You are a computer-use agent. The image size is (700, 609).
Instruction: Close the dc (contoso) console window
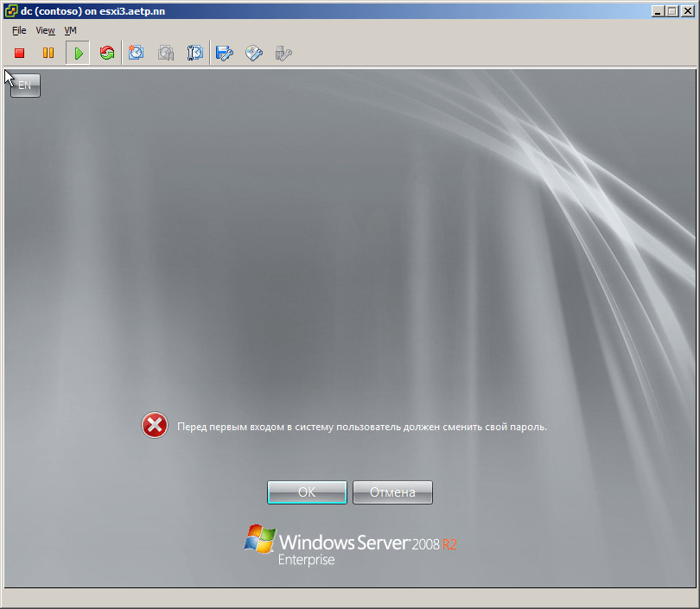coord(688,11)
